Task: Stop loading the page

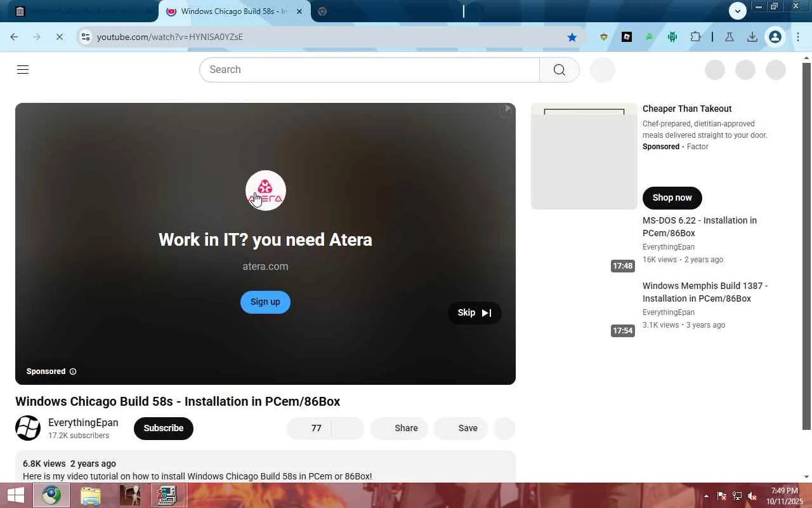Action: coord(60,37)
